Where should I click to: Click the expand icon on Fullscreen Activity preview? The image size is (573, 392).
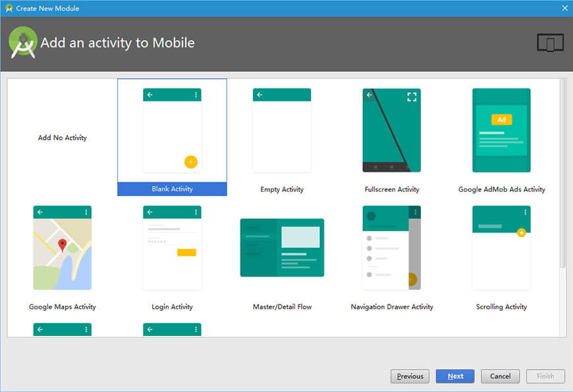coord(413,97)
